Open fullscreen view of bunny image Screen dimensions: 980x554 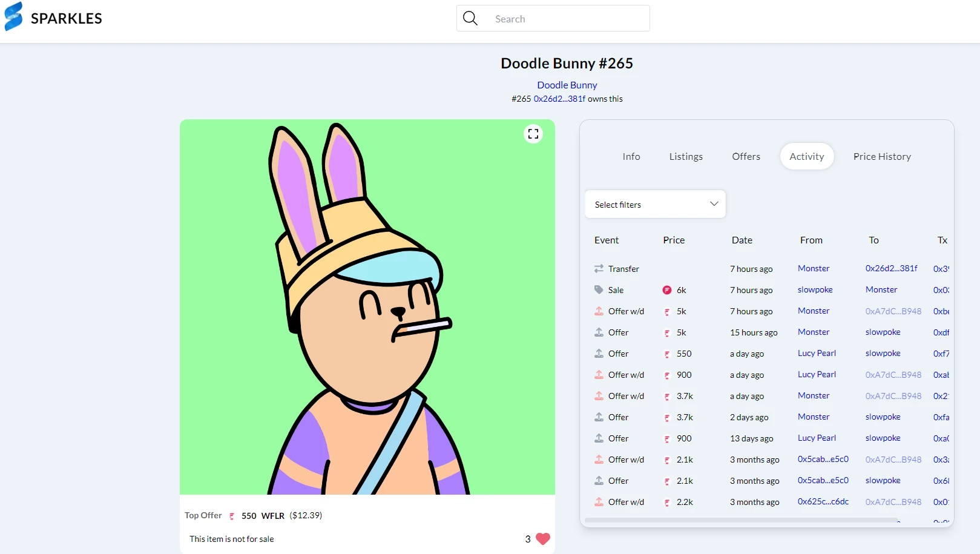[533, 134]
